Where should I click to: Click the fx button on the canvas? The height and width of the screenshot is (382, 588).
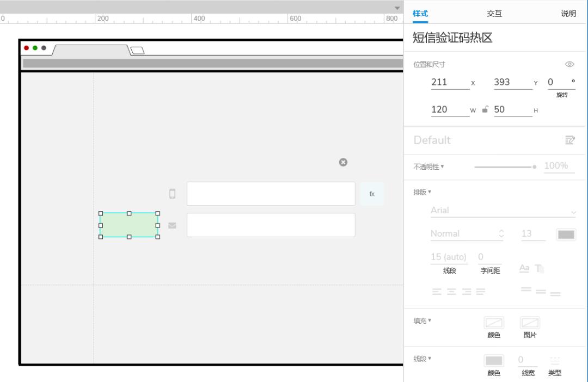click(372, 194)
